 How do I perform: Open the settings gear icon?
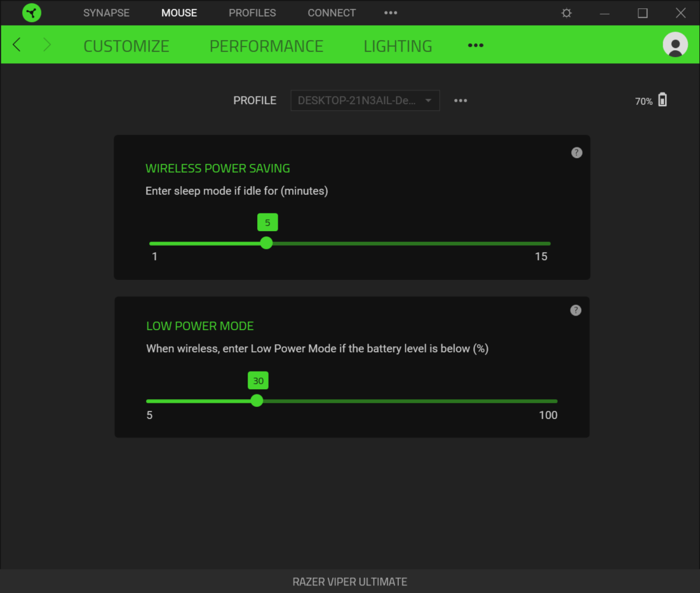[567, 13]
